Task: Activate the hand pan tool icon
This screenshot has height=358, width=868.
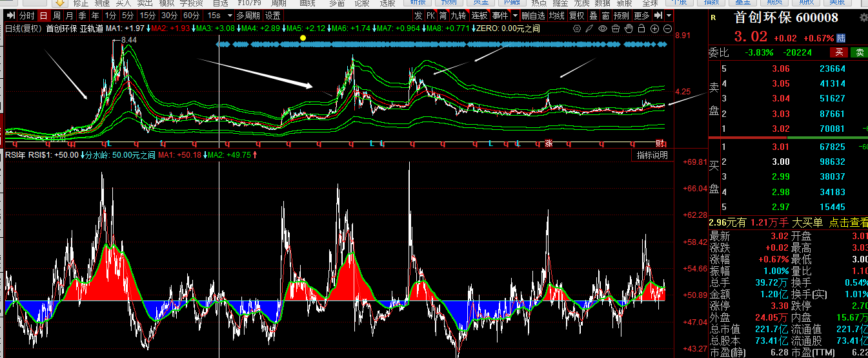Action: 629,28
